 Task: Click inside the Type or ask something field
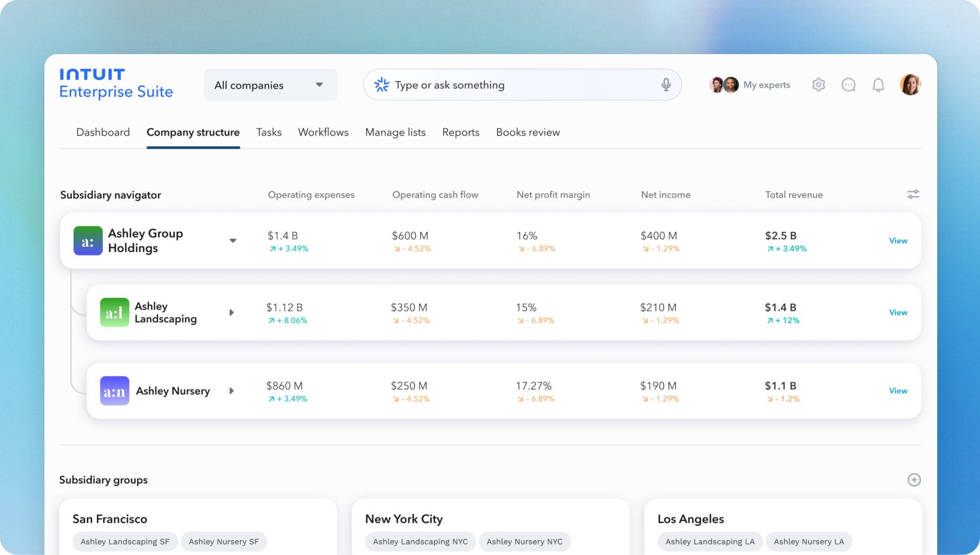tap(491, 84)
